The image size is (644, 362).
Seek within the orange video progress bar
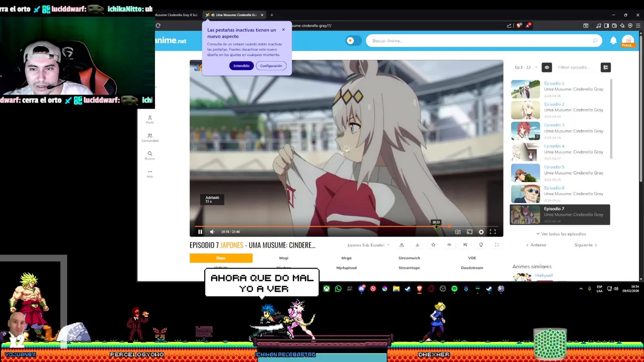(x=346, y=226)
